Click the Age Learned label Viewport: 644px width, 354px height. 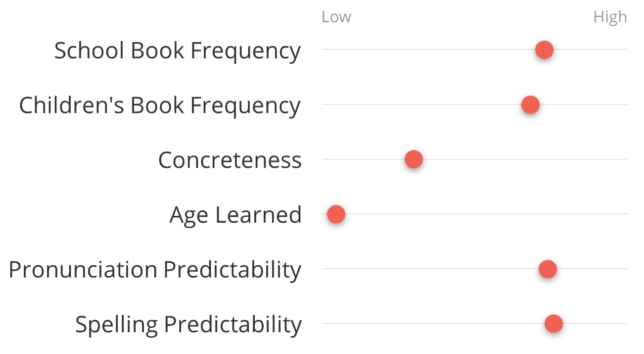tap(235, 215)
